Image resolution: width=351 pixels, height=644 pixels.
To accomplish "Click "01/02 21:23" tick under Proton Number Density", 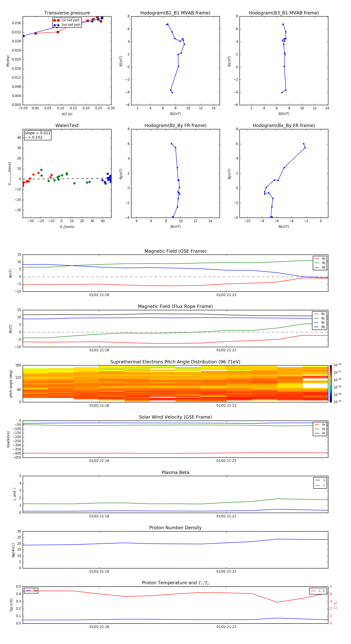I will pos(226,571).
